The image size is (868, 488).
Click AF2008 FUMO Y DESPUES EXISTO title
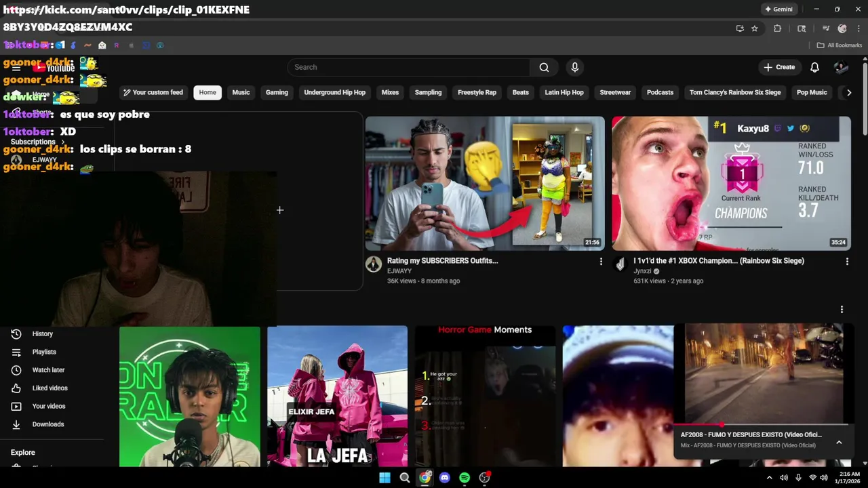(751, 434)
